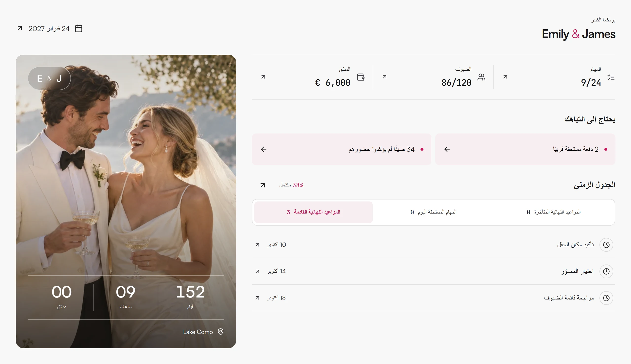The height and width of the screenshot is (364, 631).
Task: Open the arrow beside 10 أكتوبر
Action: (x=258, y=245)
